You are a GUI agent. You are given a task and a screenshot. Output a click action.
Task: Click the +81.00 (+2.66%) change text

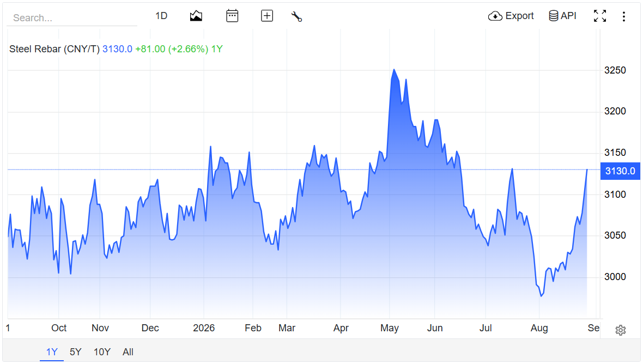pyautogui.click(x=172, y=49)
